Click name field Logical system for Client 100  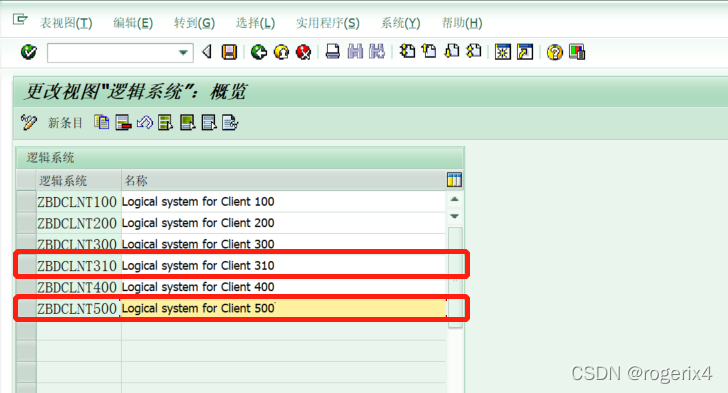tap(283, 202)
